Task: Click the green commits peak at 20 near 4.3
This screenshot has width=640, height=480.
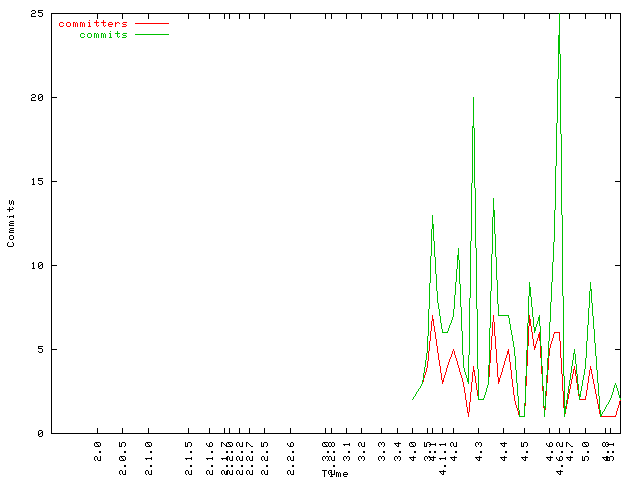Action: (473, 98)
